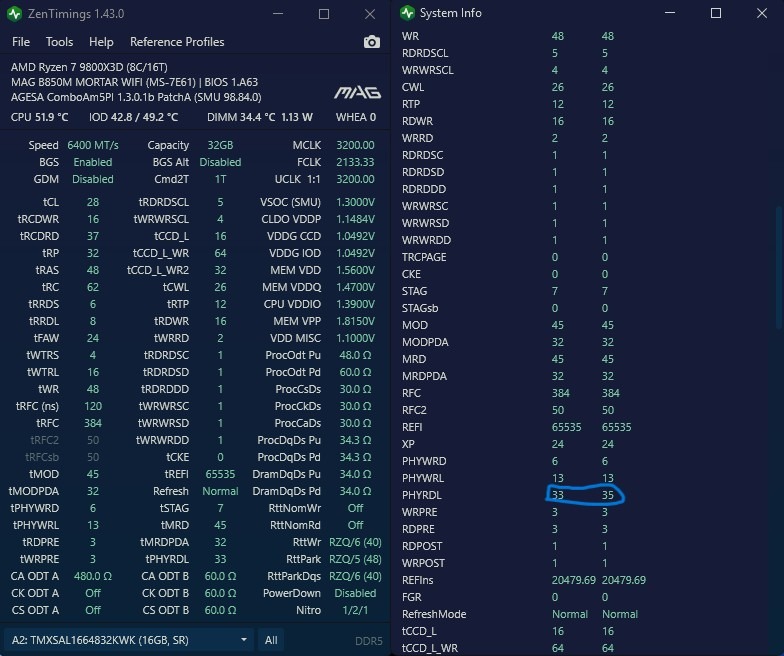Click the FCLK value 2133.33
784x656 pixels.
pyautogui.click(x=356, y=162)
